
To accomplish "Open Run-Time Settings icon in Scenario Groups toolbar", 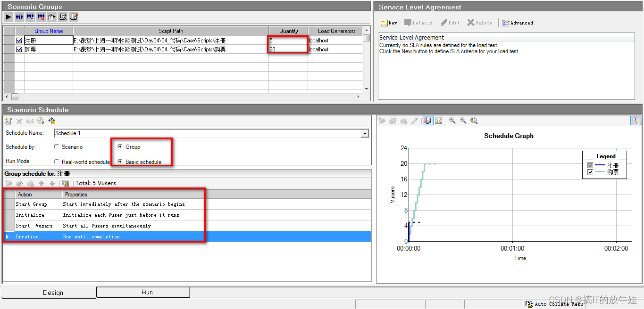I will point(52,17).
